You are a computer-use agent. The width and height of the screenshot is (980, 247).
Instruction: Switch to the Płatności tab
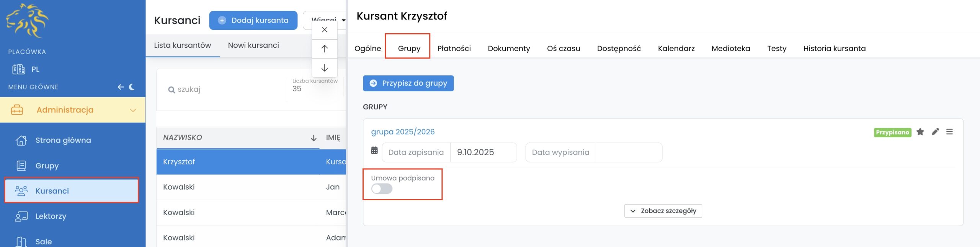click(x=454, y=49)
